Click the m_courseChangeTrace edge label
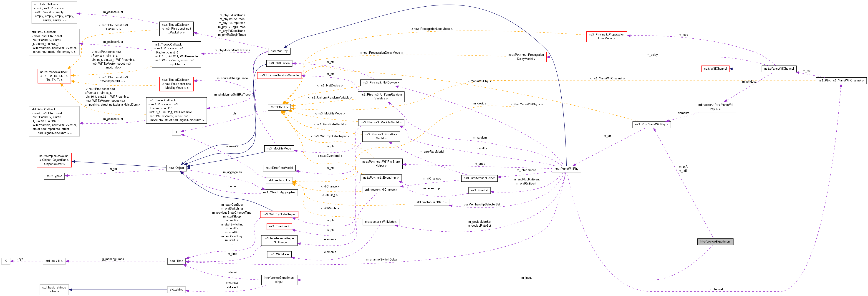 pyautogui.click(x=232, y=78)
